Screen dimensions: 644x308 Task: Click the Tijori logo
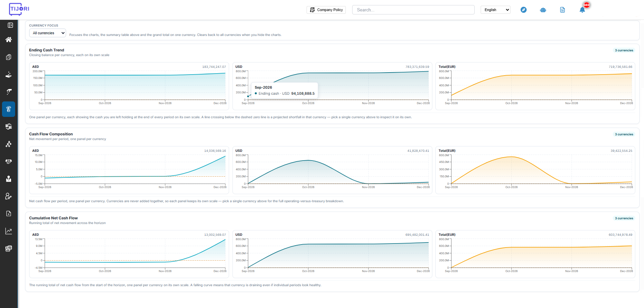(x=19, y=9)
